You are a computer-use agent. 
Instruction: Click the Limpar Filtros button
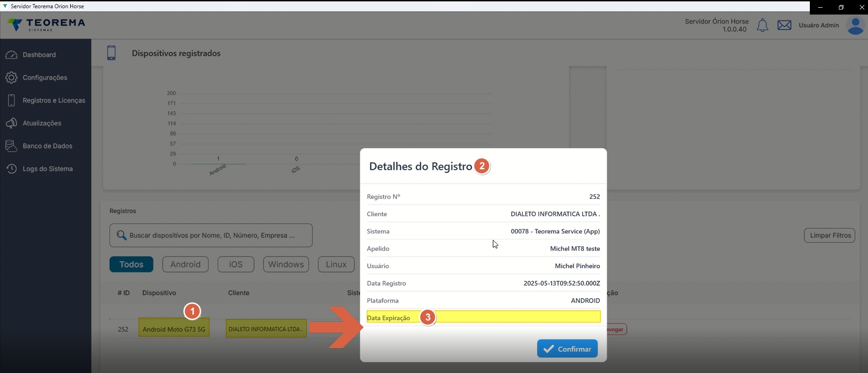coord(830,235)
